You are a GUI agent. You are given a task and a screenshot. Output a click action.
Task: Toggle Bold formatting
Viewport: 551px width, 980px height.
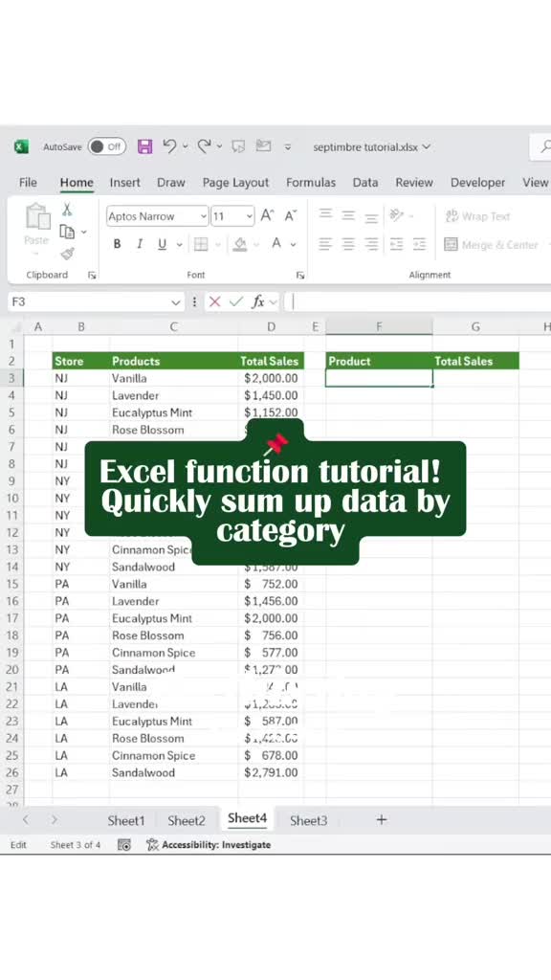(x=118, y=244)
